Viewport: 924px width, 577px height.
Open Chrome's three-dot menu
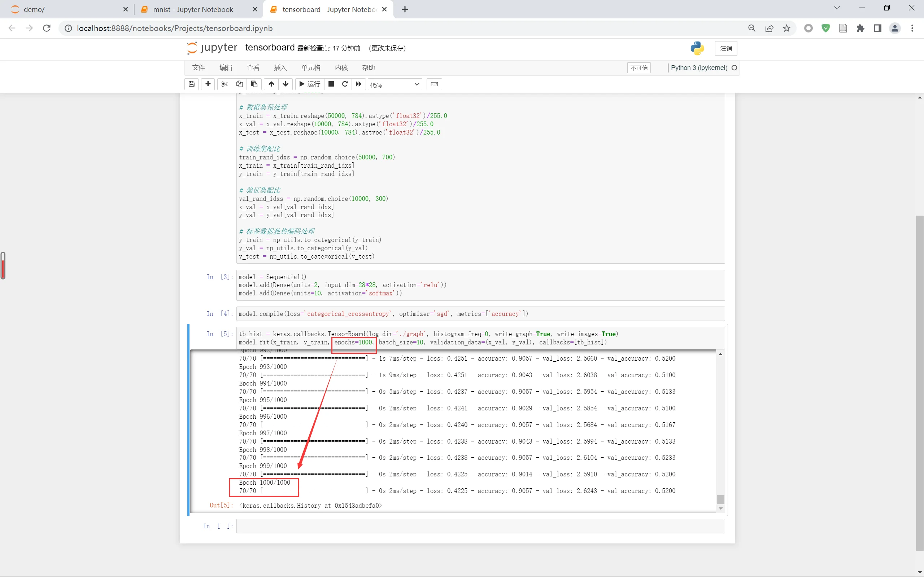coord(912,28)
